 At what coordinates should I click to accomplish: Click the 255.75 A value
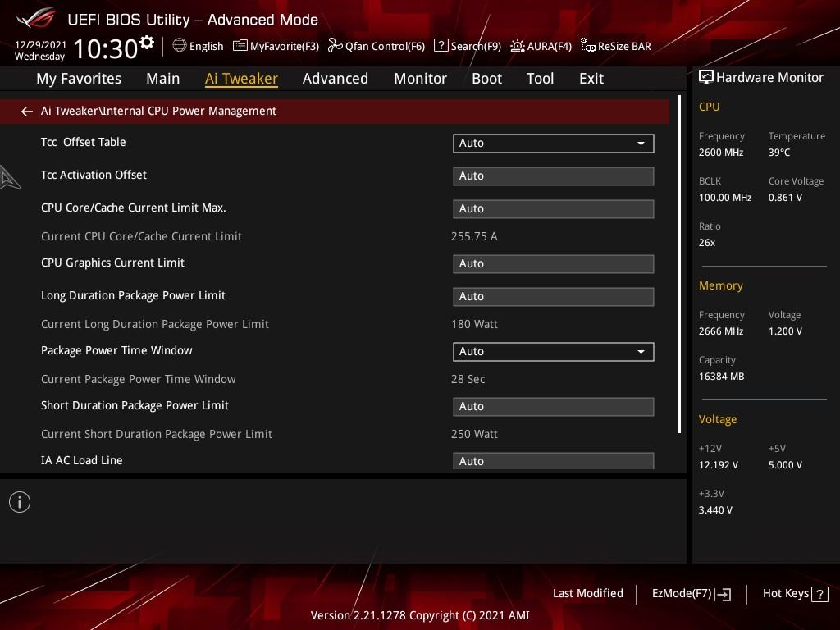pos(474,236)
